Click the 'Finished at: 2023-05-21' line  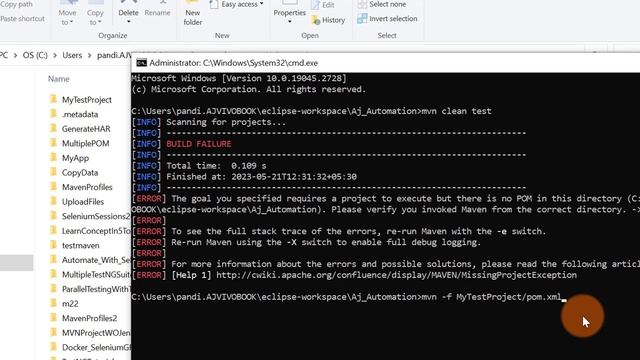coord(261,177)
